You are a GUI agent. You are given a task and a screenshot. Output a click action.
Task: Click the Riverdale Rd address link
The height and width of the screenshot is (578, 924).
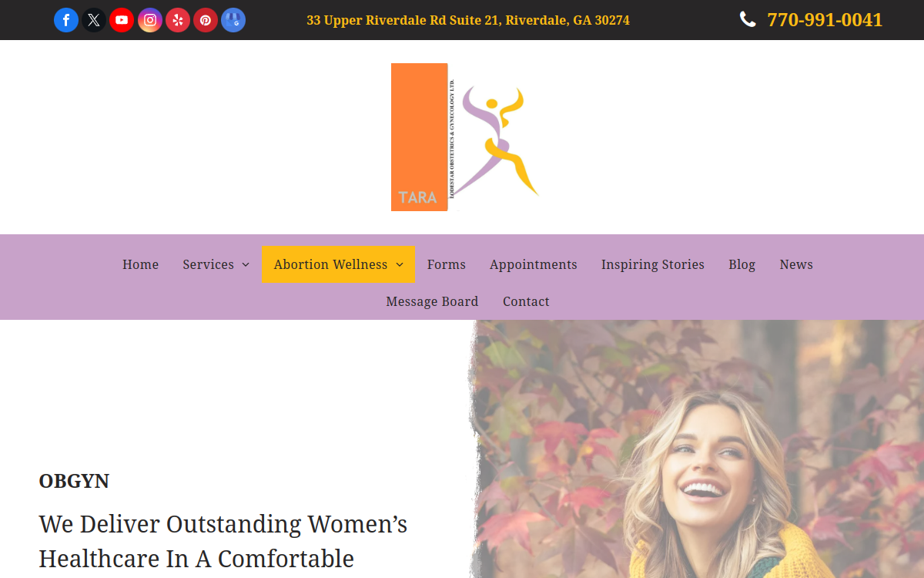(x=468, y=20)
